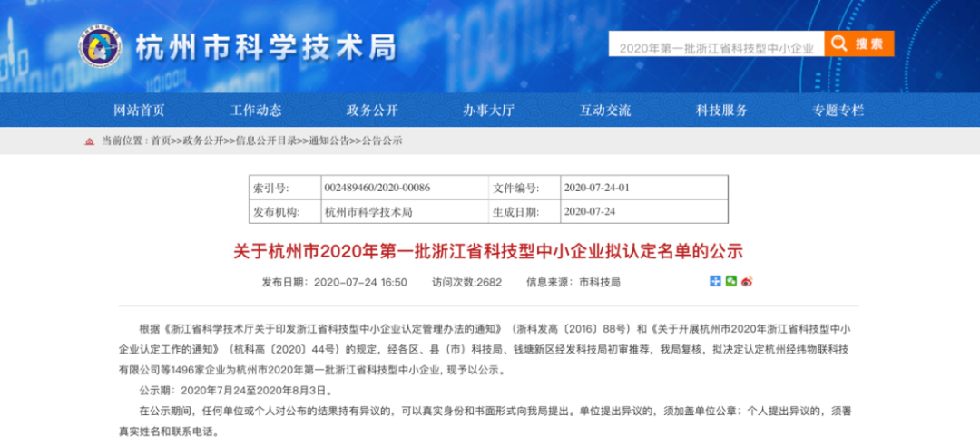Screen dimensions: 980x446
Task: Click the 生成日期 label cell
Action: (x=524, y=212)
